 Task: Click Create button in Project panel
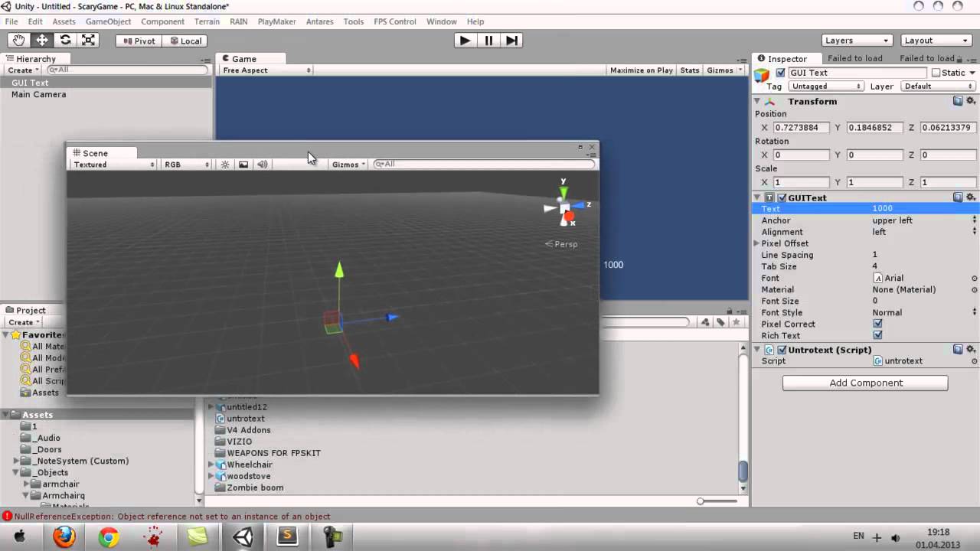(x=24, y=322)
